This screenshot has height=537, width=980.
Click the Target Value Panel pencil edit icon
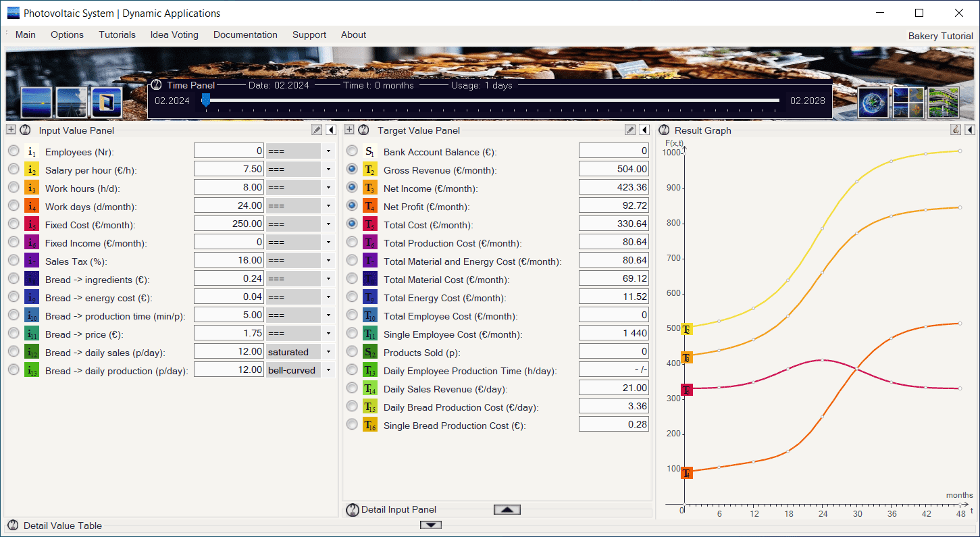click(x=630, y=130)
